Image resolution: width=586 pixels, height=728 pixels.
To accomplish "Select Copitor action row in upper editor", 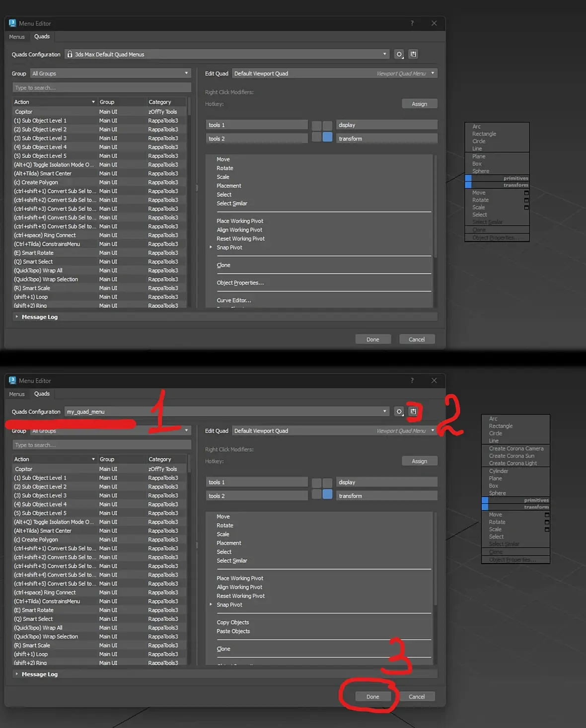I will pyautogui.click(x=99, y=112).
